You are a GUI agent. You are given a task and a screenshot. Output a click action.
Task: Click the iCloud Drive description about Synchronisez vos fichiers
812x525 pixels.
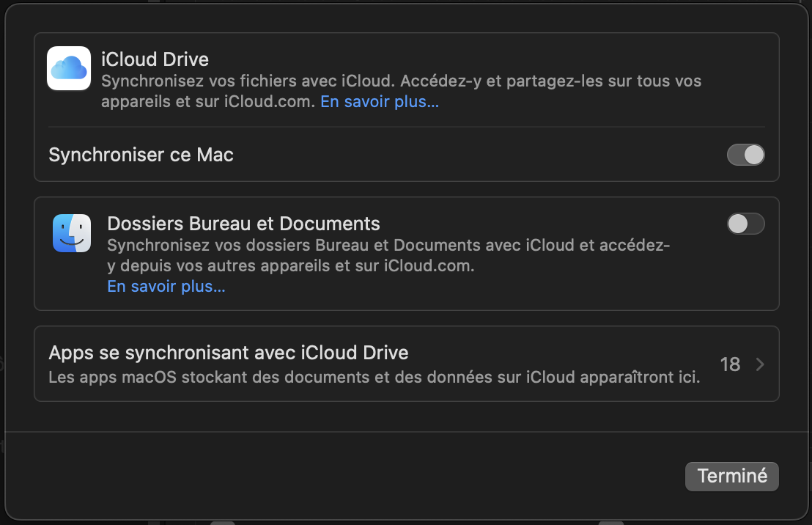pyautogui.click(x=401, y=81)
